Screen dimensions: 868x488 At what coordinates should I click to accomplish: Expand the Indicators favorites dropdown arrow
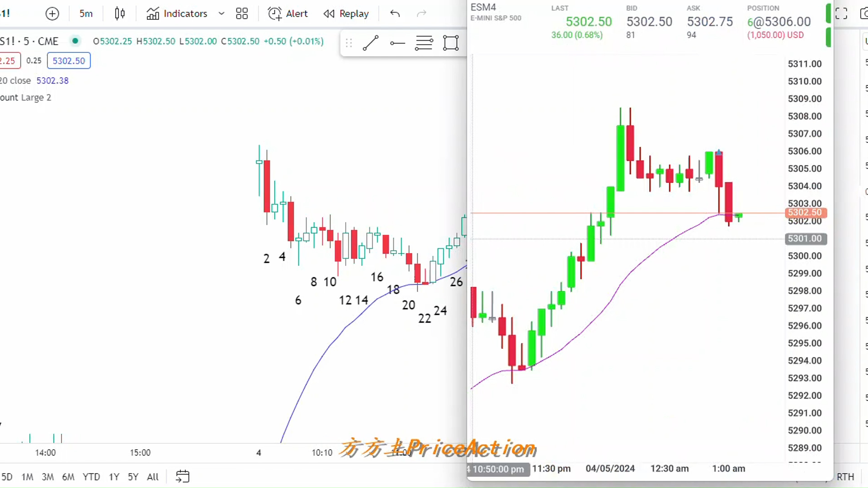[x=222, y=14]
